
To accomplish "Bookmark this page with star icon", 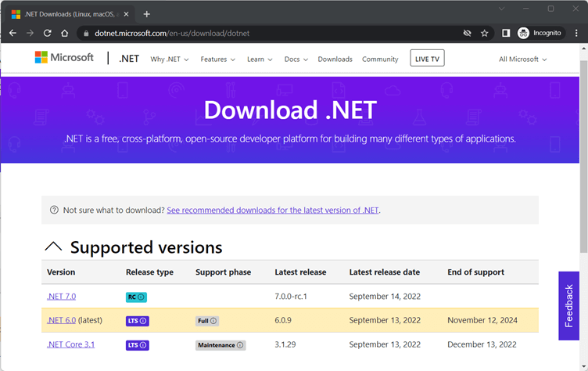I will coord(485,33).
